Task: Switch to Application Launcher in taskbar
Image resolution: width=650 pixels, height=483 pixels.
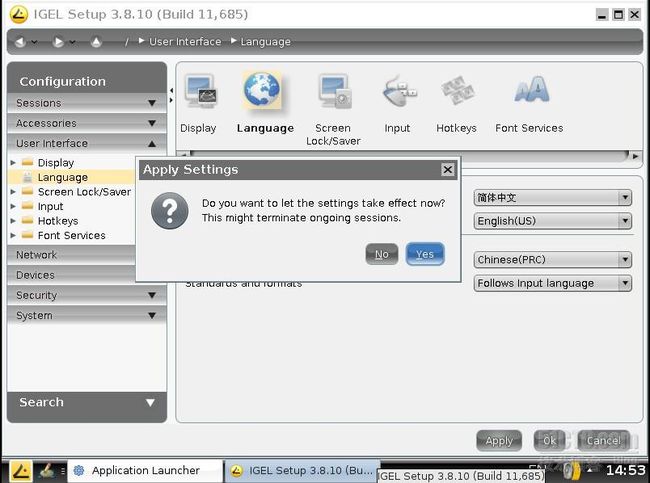Action: [x=145, y=471]
